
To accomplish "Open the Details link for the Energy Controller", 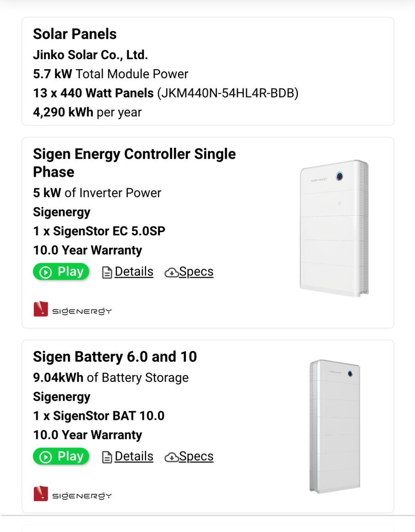I will pos(134,272).
